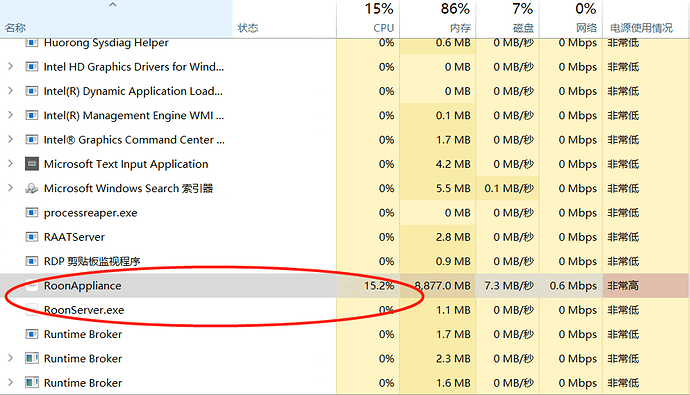Screen dimensions: 690x395
Task: Expand the Intel(R) Management Engine WMI group
Action: (11, 115)
